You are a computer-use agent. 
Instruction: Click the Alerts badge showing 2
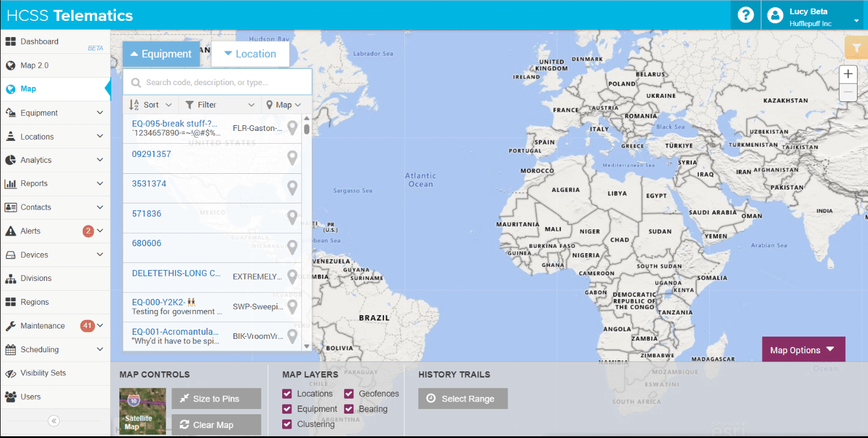pyautogui.click(x=88, y=231)
